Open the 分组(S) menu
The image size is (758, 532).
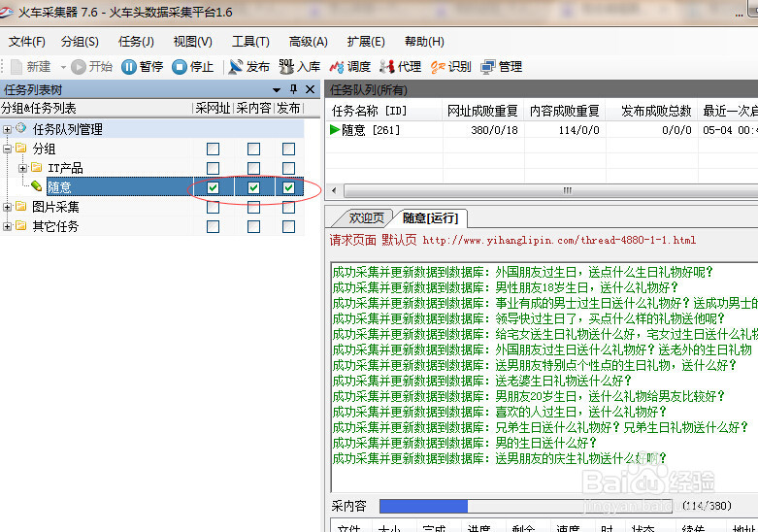point(80,42)
